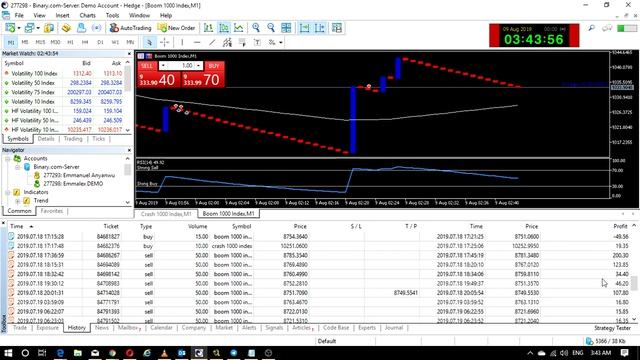The image size is (640, 360).
Task: Increase one-click trade volume arrow
Action: tap(199, 66)
